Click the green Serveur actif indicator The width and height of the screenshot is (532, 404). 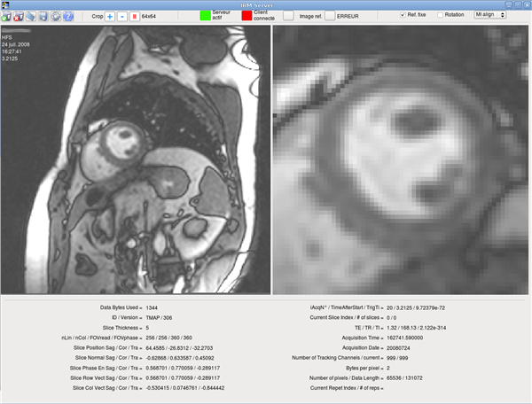(206, 16)
